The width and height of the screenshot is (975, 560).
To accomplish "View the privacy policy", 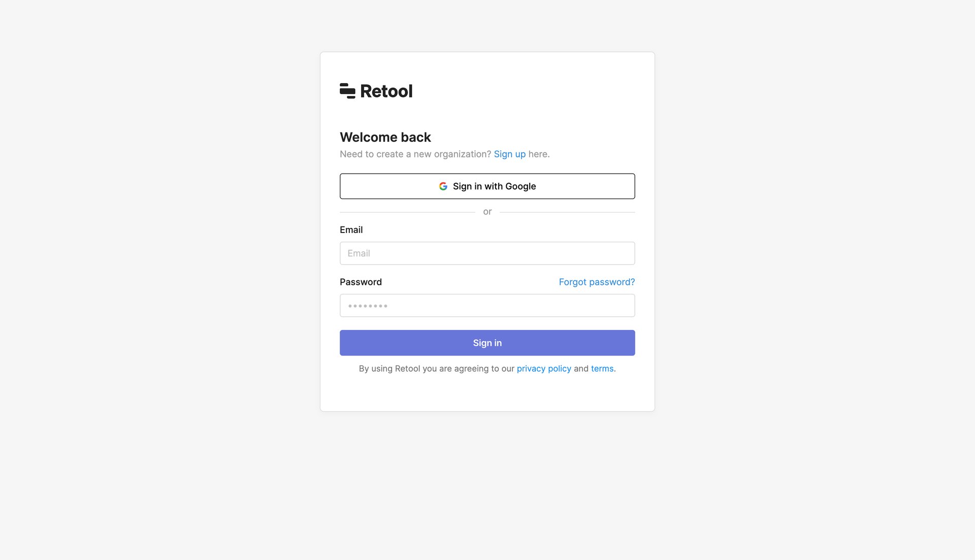I will pos(544,369).
